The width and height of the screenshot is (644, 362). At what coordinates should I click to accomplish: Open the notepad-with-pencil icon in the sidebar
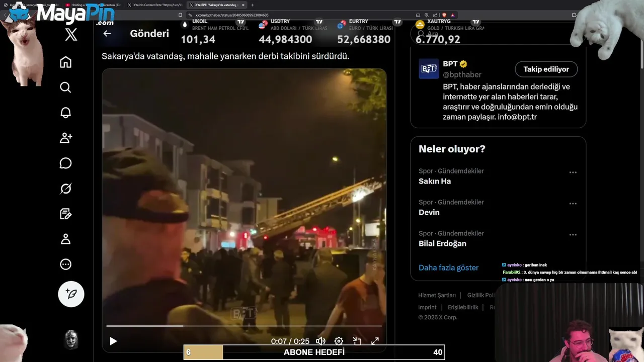65,214
